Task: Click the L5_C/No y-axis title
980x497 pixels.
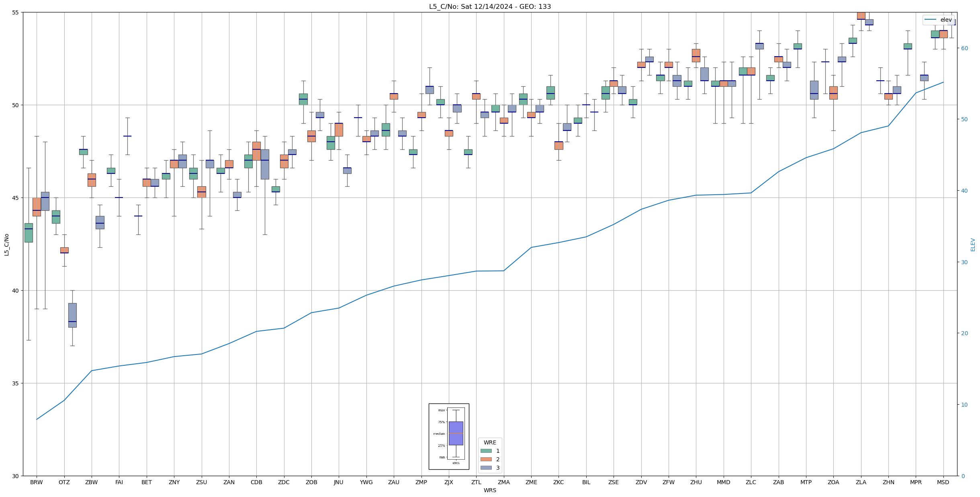Action: point(6,244)
